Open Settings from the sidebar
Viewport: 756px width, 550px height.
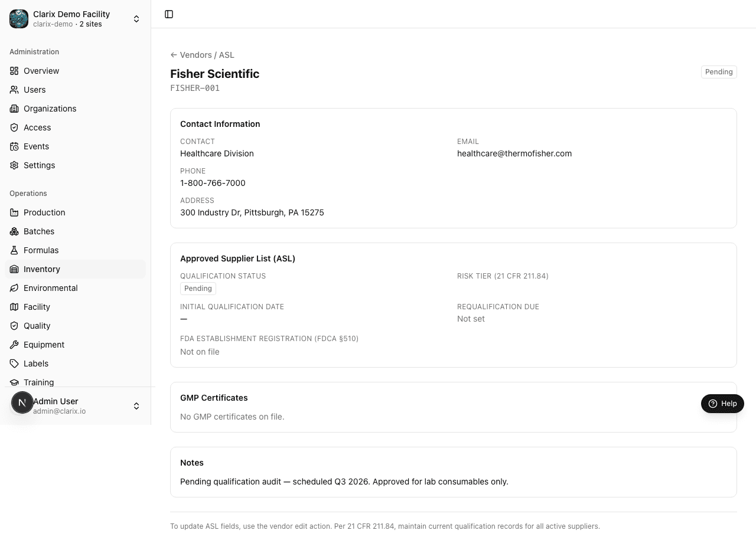75,165
